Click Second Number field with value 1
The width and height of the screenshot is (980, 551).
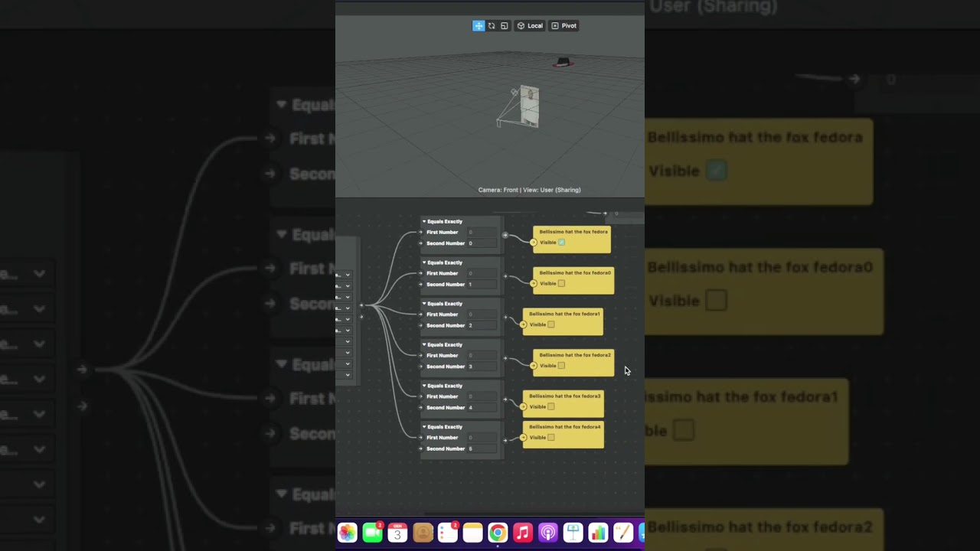(x=482, y=285)
